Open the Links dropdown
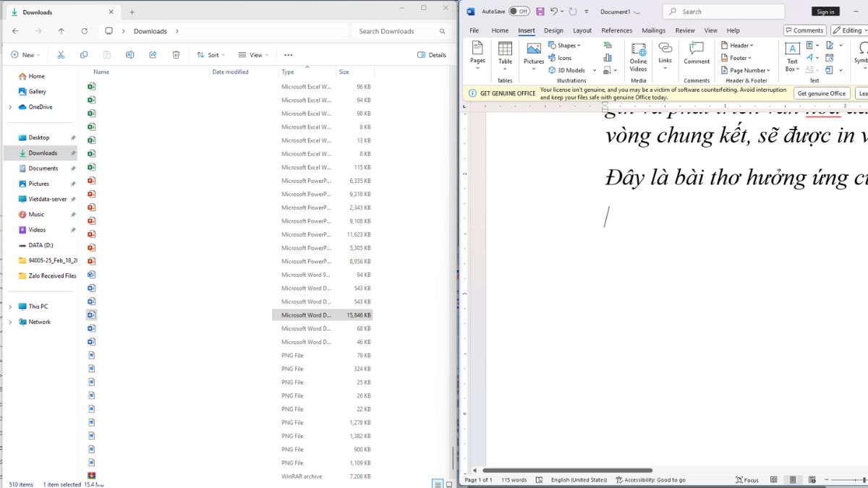The width and height of the screenshot is (868, 488). click(x=665, y=56)
